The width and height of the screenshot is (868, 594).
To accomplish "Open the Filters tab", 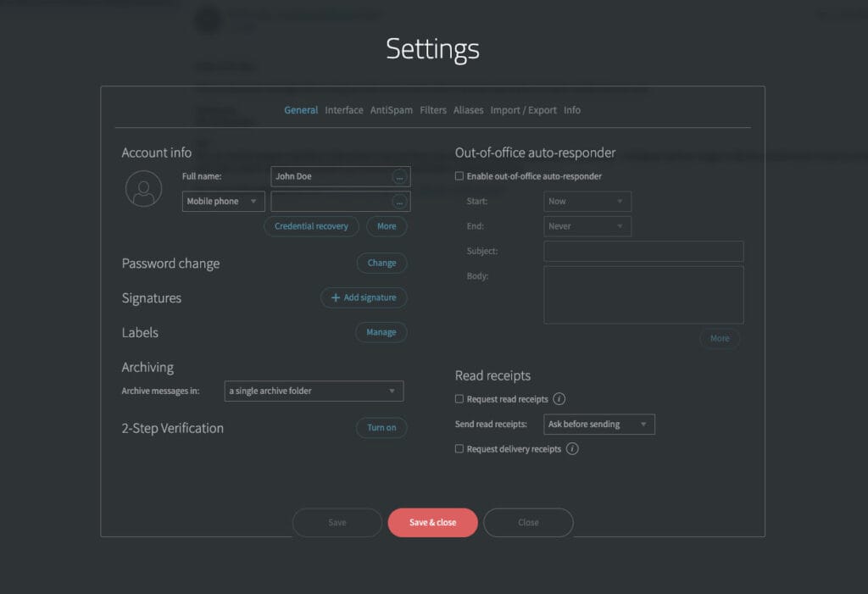I will (433, 109).
